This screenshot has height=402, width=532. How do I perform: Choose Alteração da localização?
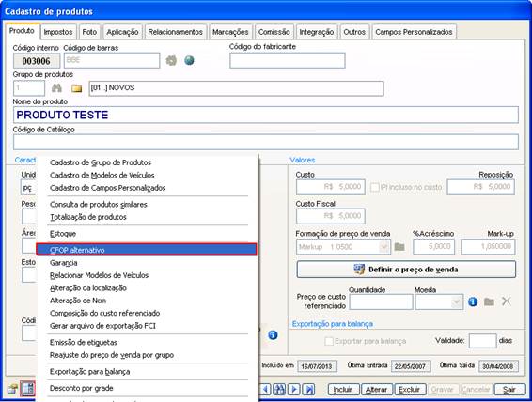tap(147, 287)
